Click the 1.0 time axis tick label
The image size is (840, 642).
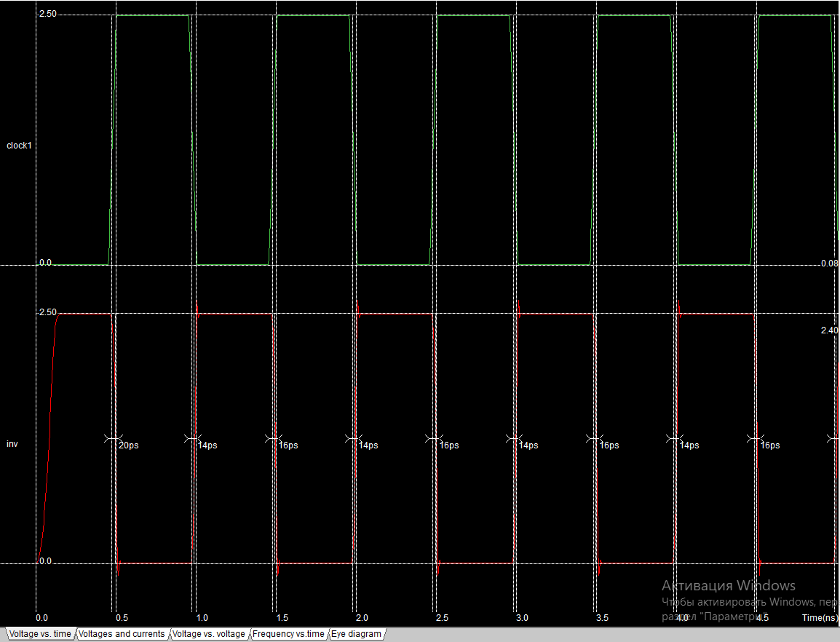click(x=202, y=618)
